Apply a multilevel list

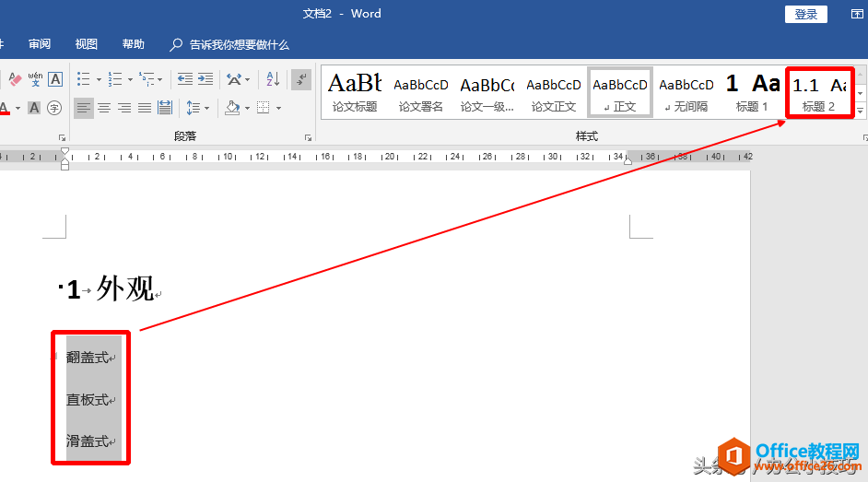click(147, 79)
